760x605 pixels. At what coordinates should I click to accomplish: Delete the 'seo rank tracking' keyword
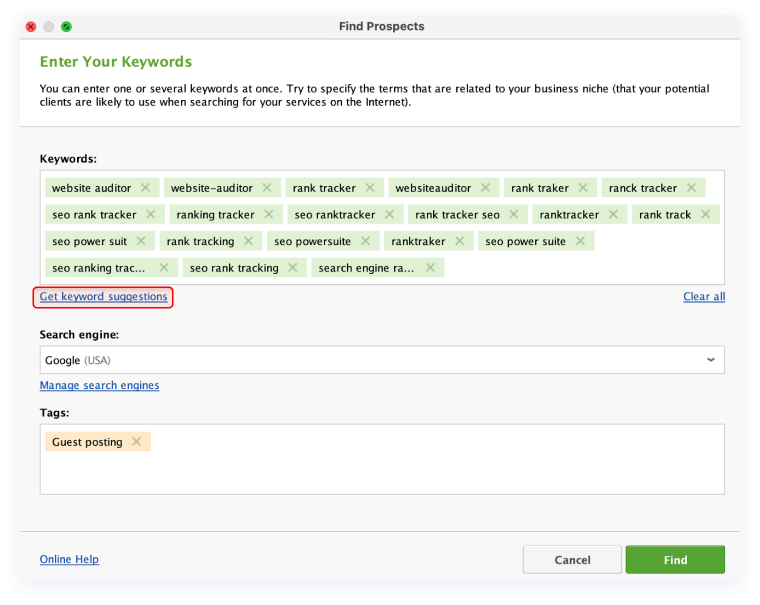click(293, 267)
